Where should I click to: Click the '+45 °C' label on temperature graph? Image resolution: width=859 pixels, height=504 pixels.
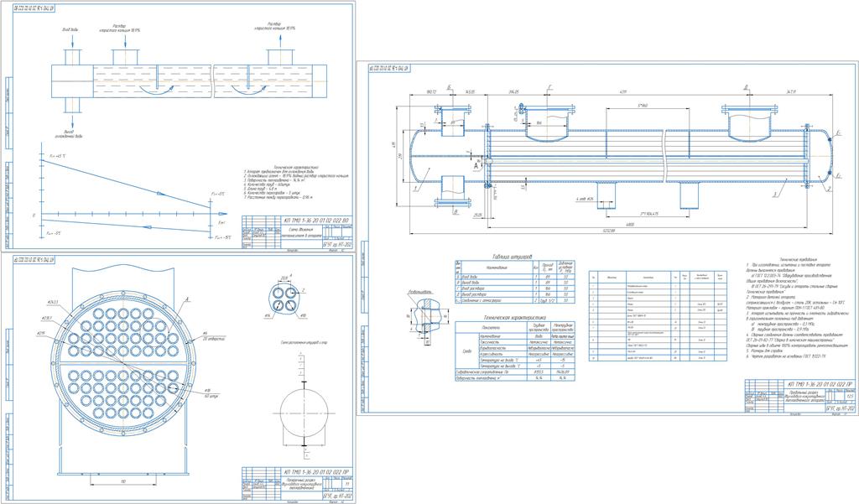coord(59,156)
